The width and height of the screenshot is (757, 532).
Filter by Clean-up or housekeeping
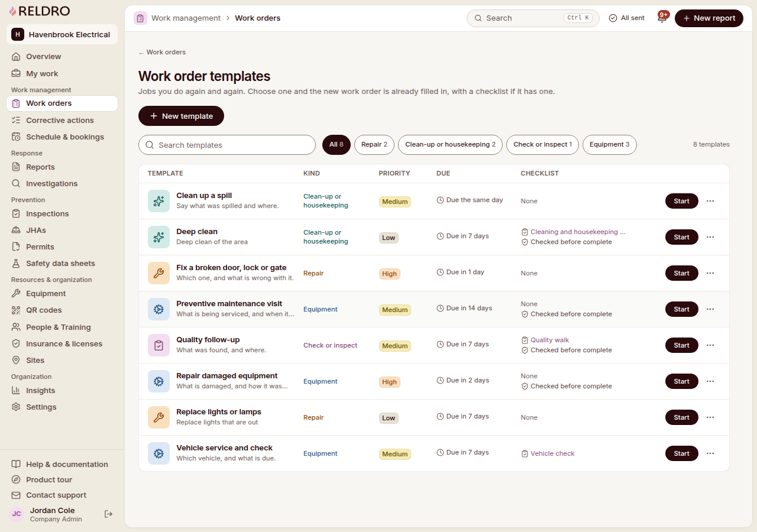click(x=451, y=145)
